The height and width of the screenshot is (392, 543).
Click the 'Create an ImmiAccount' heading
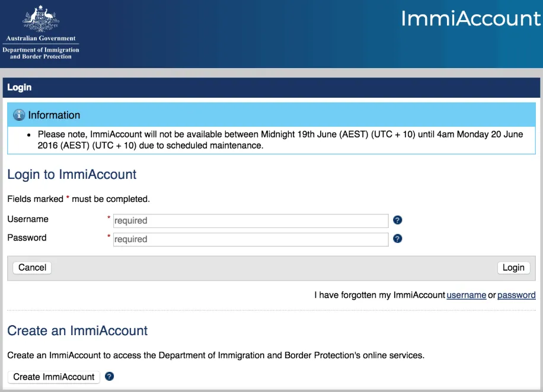coord(77,331)
